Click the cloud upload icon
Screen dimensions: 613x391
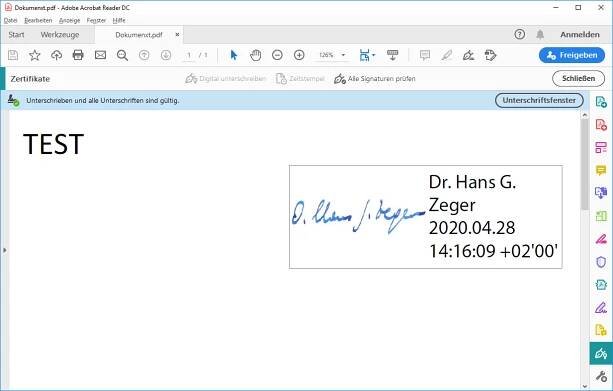pos(57,55)
